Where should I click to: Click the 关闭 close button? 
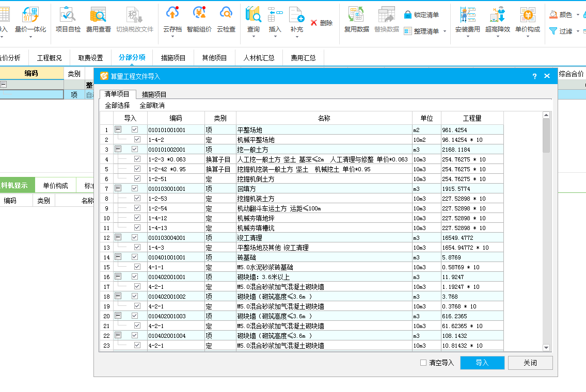click(x=530, y=363)
